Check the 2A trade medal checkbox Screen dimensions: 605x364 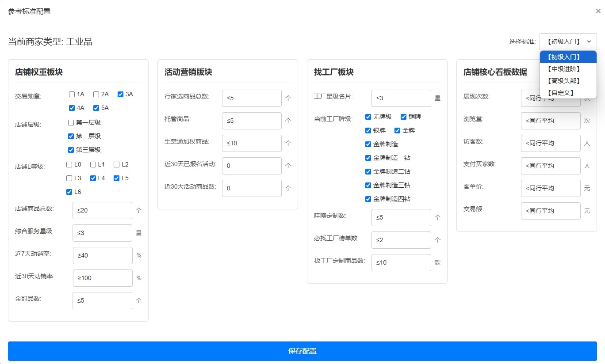pyautogui.click(x=96, y=94)
